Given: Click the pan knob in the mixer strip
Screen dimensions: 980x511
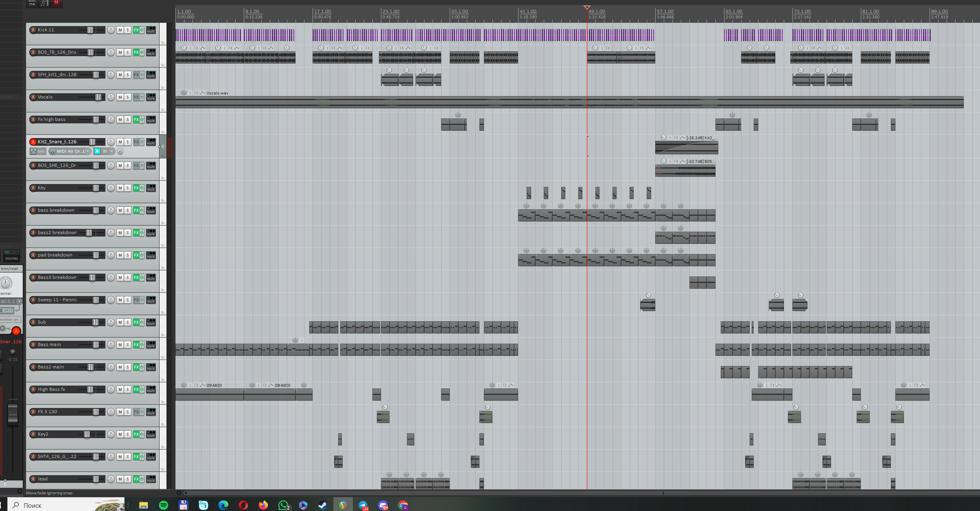Looking at the screenshot, I should coord(6,283).
